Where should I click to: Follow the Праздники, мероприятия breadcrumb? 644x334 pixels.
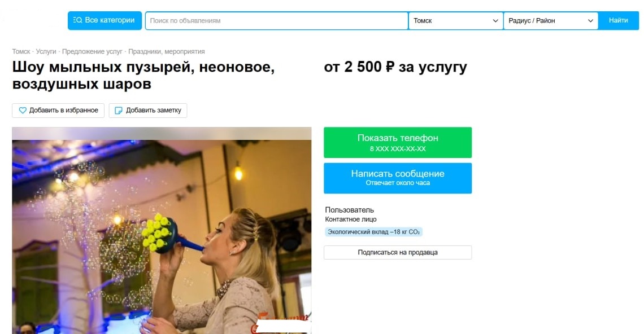pos(166,52)
